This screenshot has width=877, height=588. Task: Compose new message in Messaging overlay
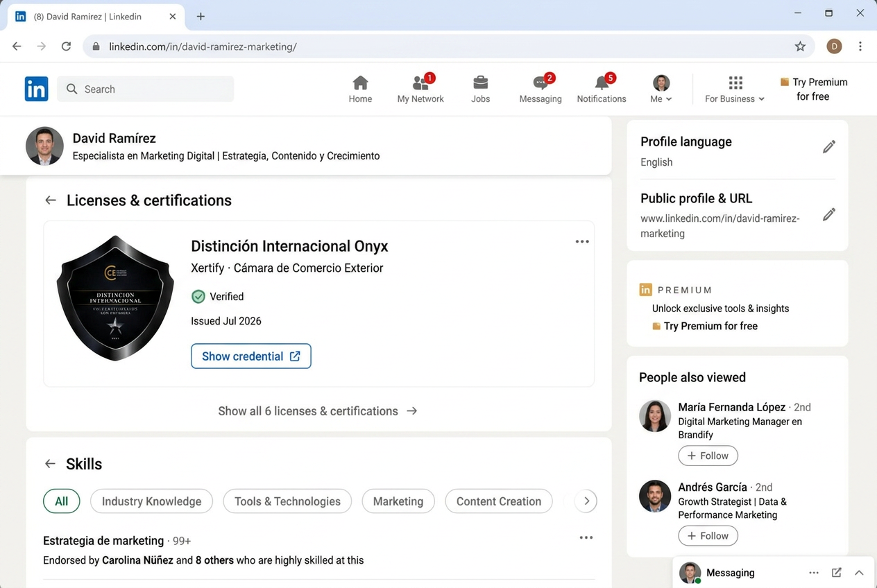(x=837, y=573)
